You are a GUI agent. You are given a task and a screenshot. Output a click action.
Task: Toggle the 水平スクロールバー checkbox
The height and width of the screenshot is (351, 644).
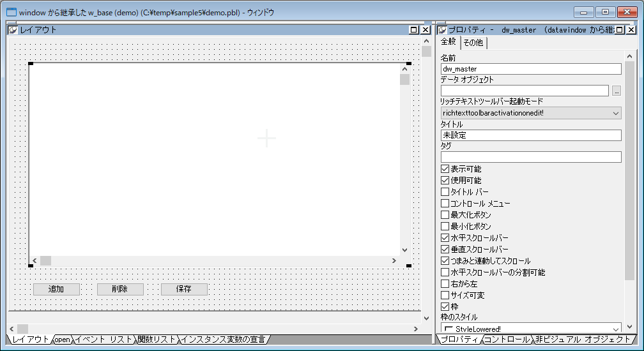point(445,238)
